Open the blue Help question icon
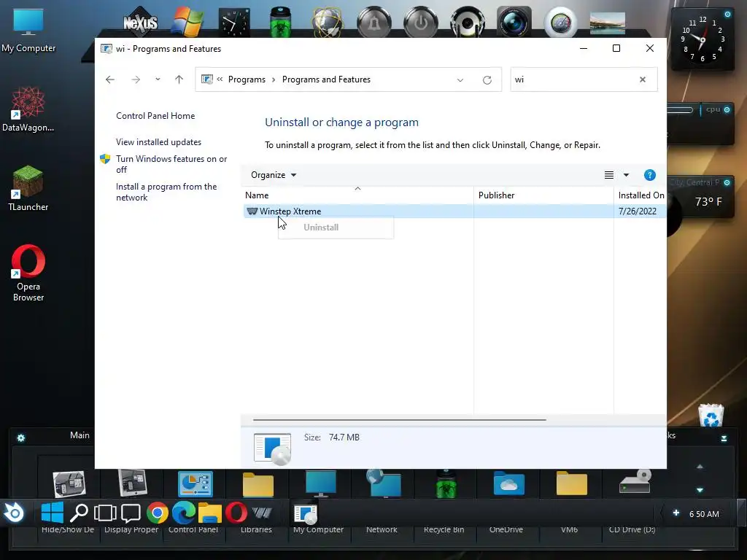 point(650,175)
